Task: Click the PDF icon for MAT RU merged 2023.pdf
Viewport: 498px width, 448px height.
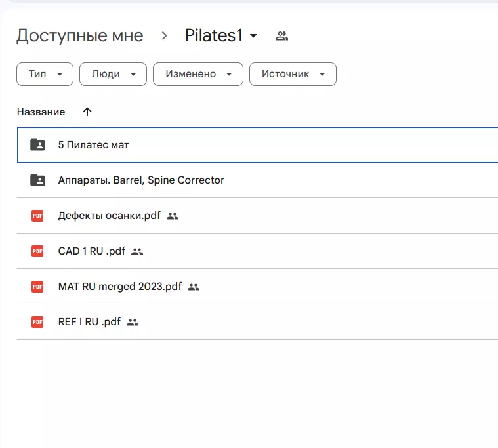Action: [x=37, y=287]
